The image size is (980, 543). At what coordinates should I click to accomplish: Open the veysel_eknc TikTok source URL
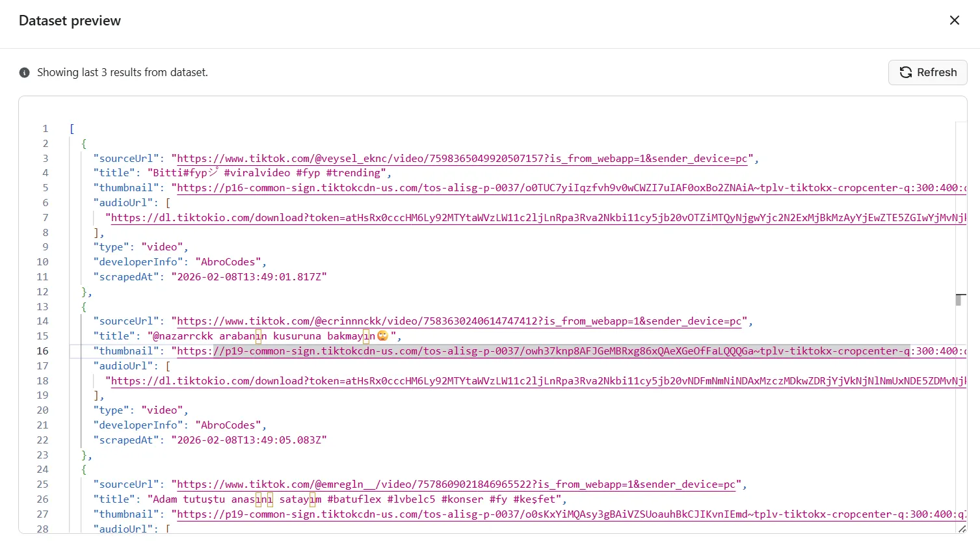[x=462, y=159]
